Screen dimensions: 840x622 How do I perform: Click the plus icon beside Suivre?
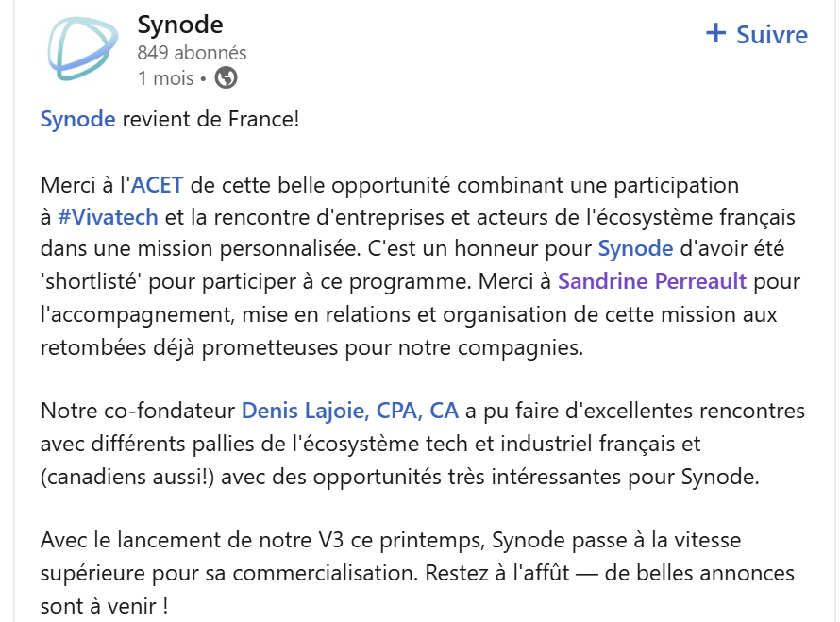(x=716, y=34)
